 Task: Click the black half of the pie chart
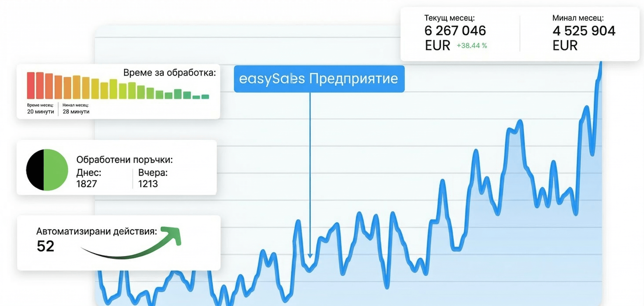tap(35, 170)
